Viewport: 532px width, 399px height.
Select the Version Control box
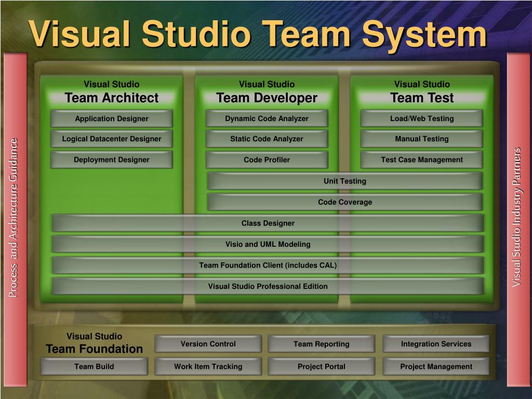coord(208,344)
